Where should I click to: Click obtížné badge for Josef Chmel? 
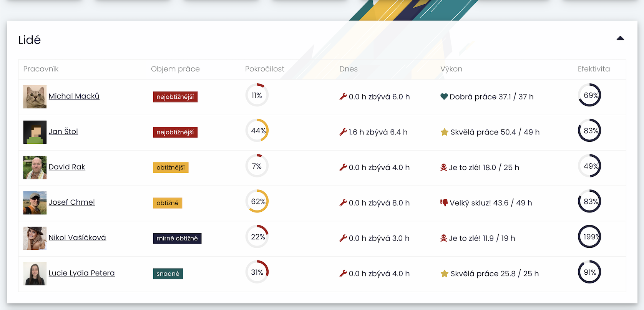click(x=168, y=203)
